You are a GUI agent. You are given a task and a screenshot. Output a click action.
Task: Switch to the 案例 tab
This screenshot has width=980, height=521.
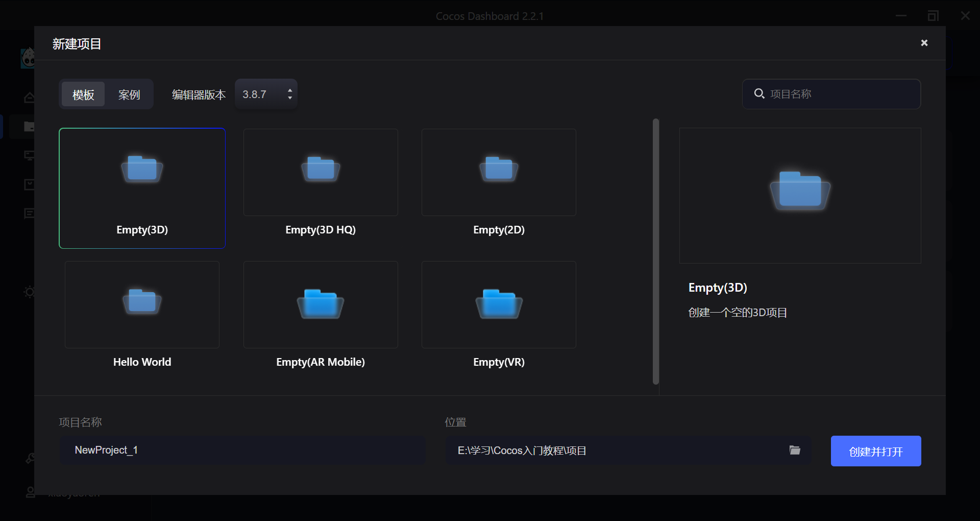coord(129,94)
